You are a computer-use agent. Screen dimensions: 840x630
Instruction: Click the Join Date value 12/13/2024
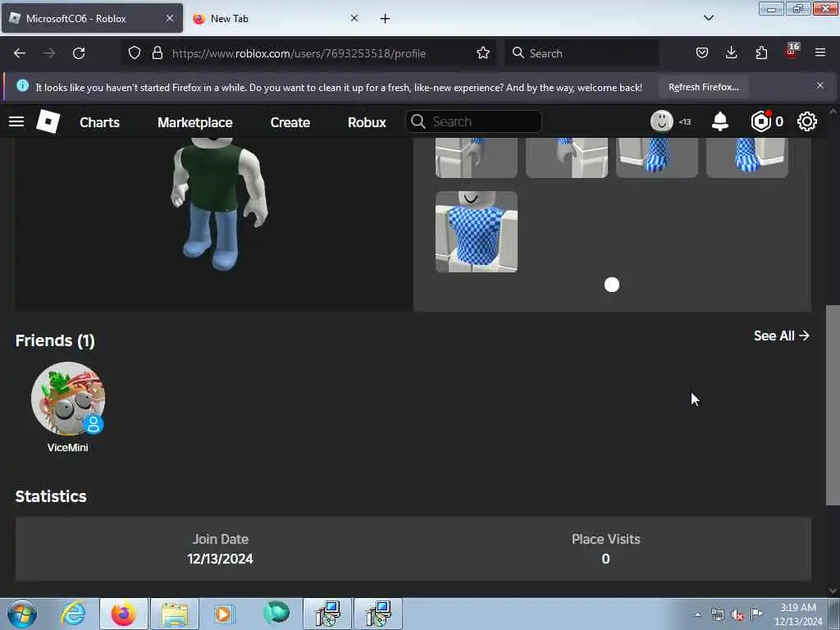tap(220, 559)
